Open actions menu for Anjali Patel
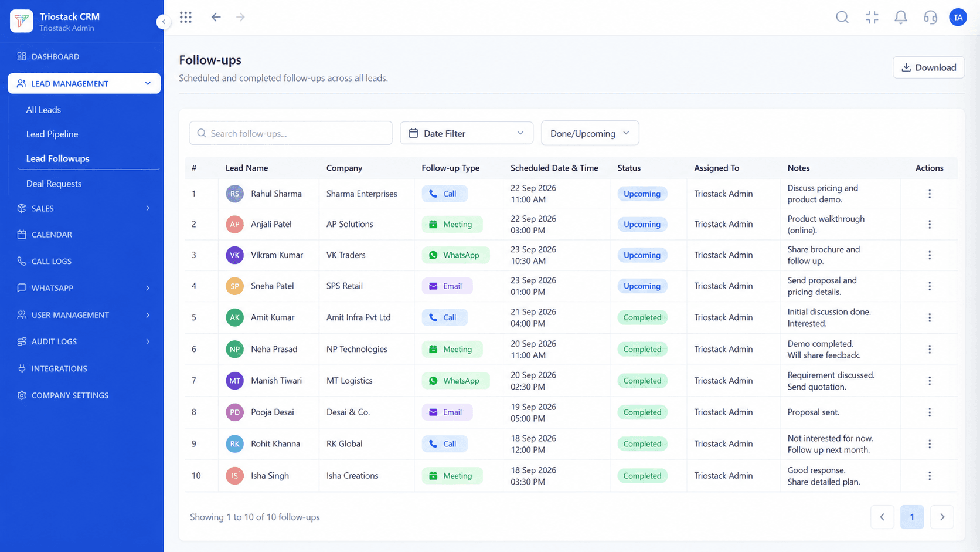 pyautogui.click(x=930, y=224)
